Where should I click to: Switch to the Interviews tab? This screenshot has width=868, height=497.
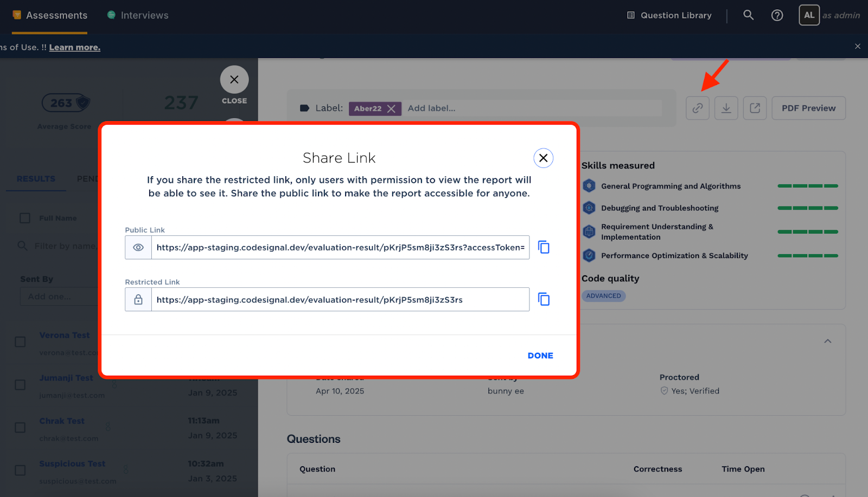tap(144, 15)
